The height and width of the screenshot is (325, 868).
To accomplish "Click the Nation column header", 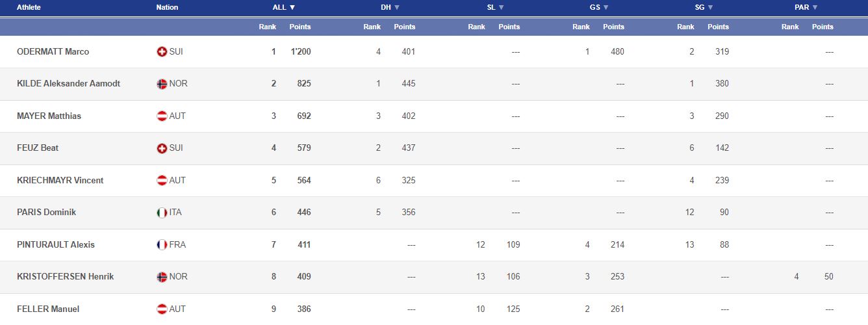I will pos(167,8).
